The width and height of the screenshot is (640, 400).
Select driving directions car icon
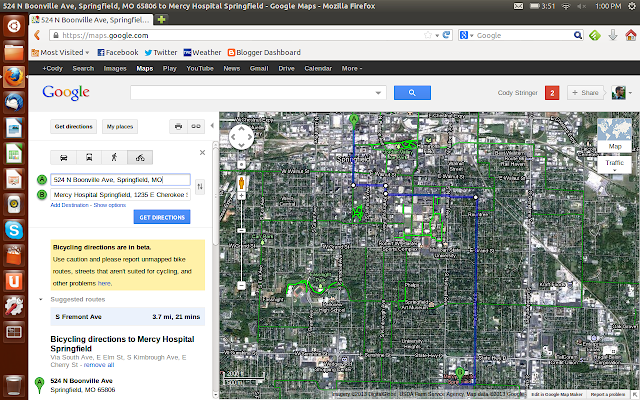click(64, 158)
